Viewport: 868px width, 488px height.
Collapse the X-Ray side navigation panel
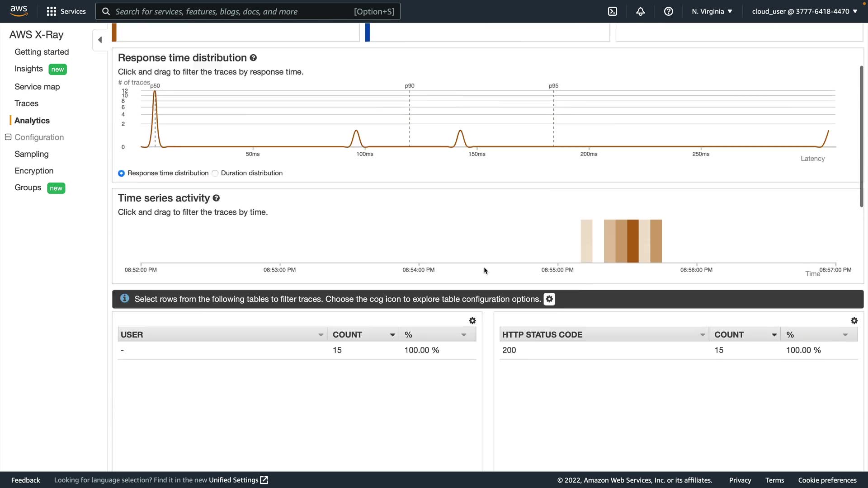pos(100,40)
